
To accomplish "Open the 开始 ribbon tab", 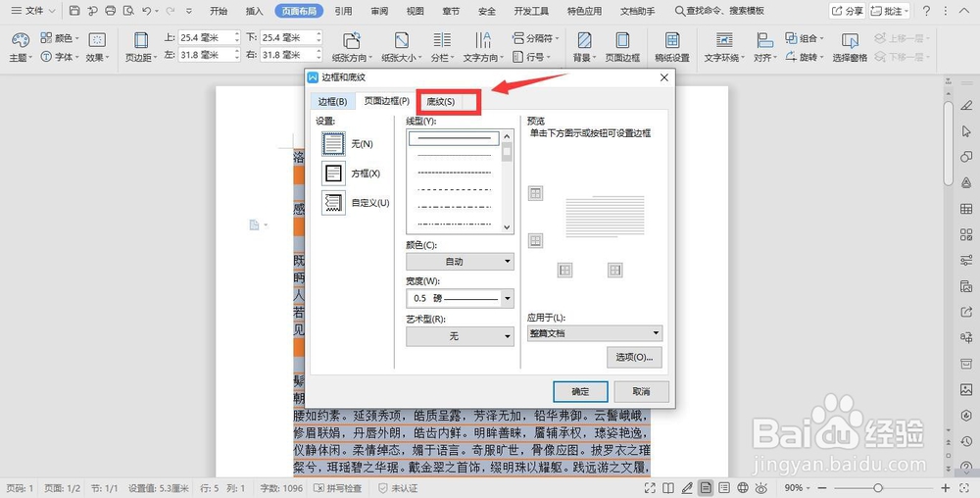I will point(219,11).
